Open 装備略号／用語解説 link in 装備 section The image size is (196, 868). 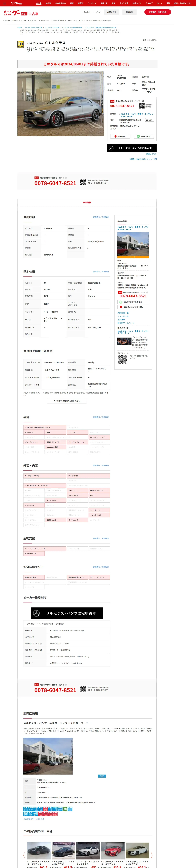[x=101, y=417]
